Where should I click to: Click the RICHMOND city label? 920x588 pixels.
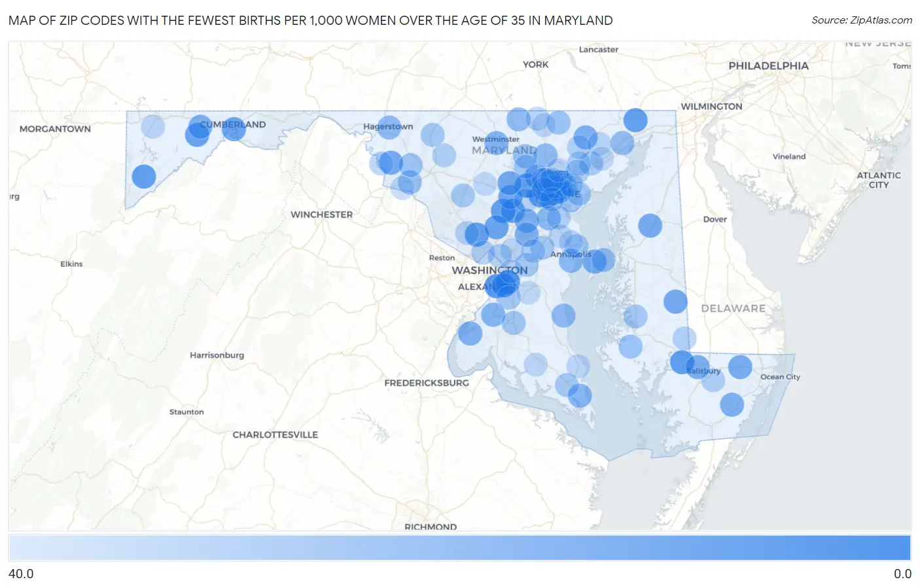pyautogui.click(x=431, y=527)
